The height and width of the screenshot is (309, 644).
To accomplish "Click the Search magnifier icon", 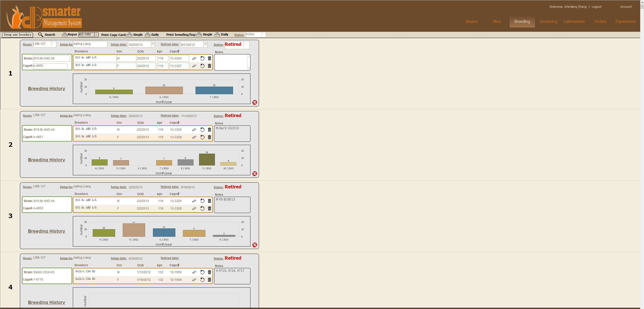I will pyautogui.click(x=41, y=35).
